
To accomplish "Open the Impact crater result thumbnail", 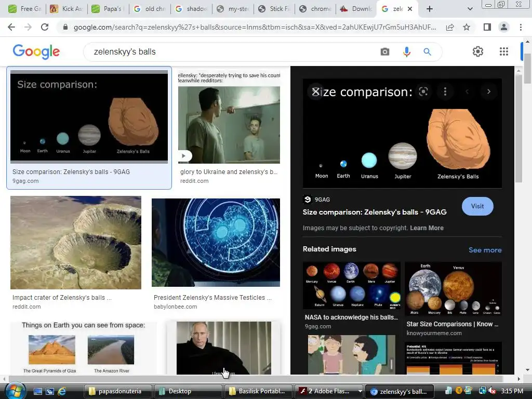I will (x=76, y=243).
